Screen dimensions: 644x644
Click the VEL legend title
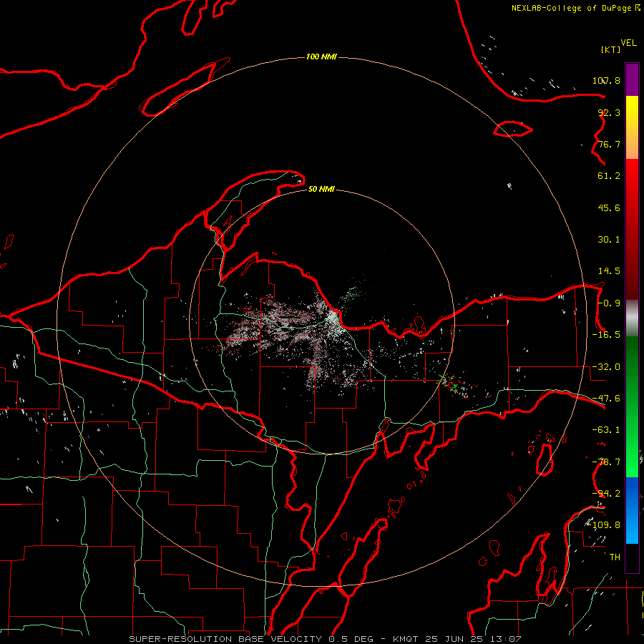(628, 43)
